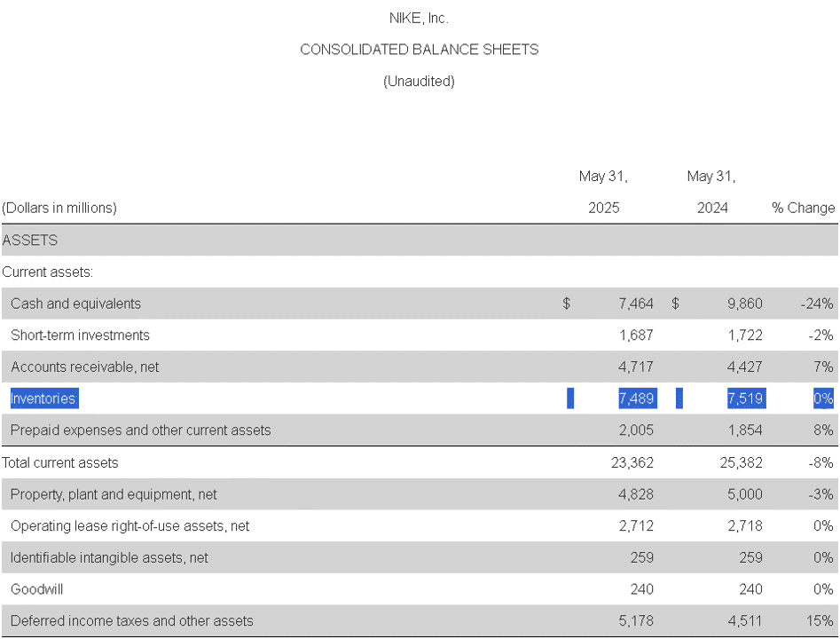Click the total value 23,362
This screenshot has width=840, height=639.
point(632,462)
